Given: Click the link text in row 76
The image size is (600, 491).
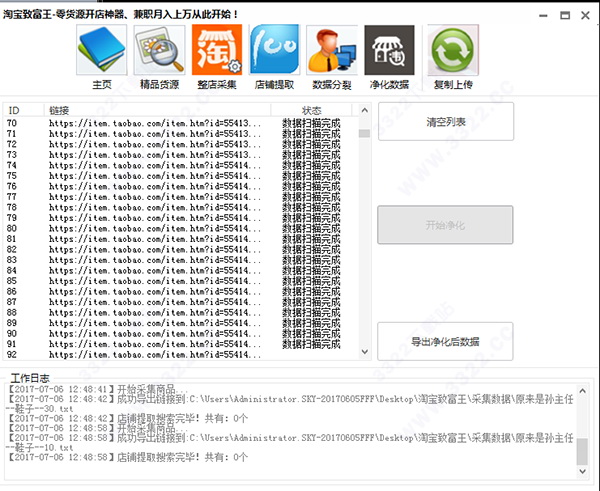Looking at the screenshot, I should 155,186.
